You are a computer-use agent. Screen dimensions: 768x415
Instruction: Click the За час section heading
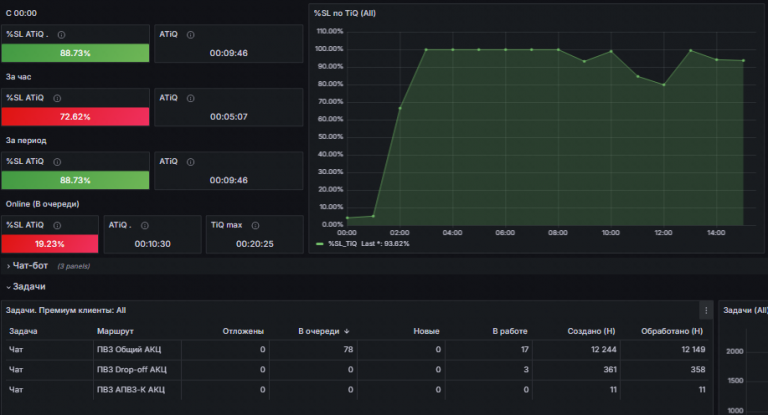[19, 77]
